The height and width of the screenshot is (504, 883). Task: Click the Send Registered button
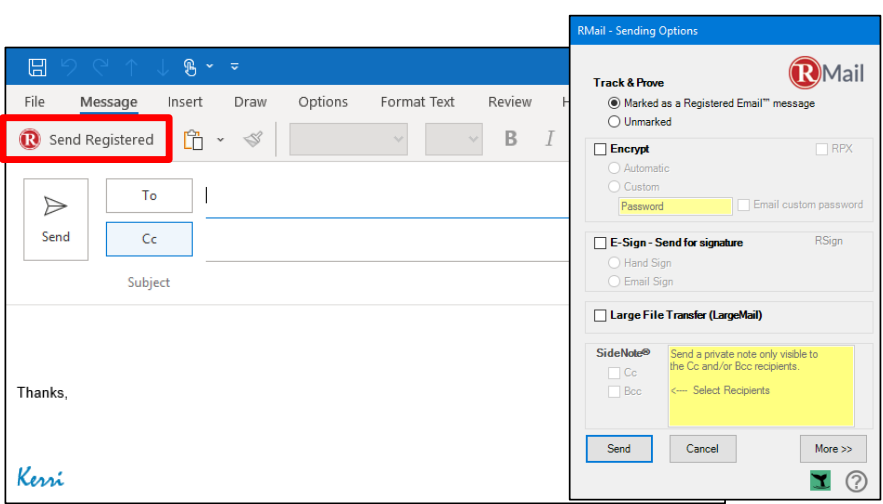[88, 140]
